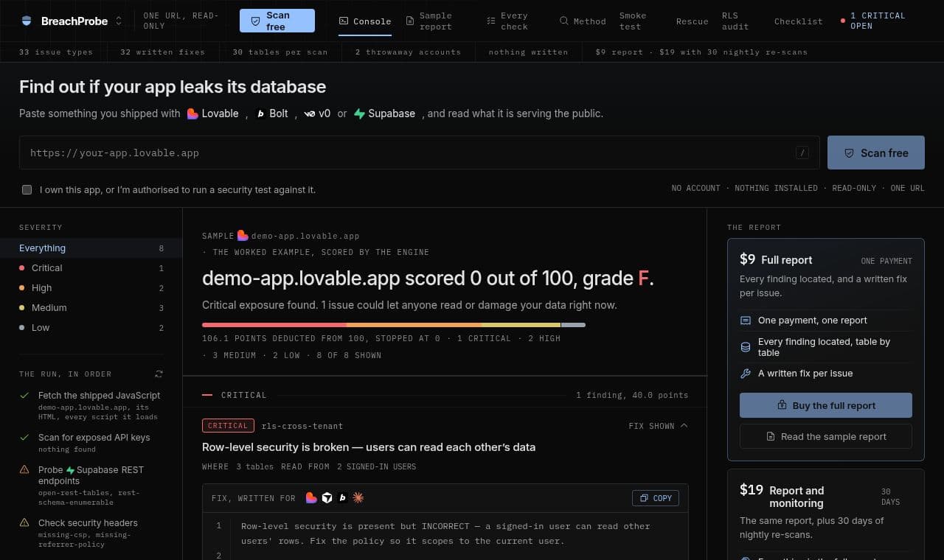Viewport: 944px width, 560px height.
Task: Switch to the Console tab
Action: click(365, 21)
